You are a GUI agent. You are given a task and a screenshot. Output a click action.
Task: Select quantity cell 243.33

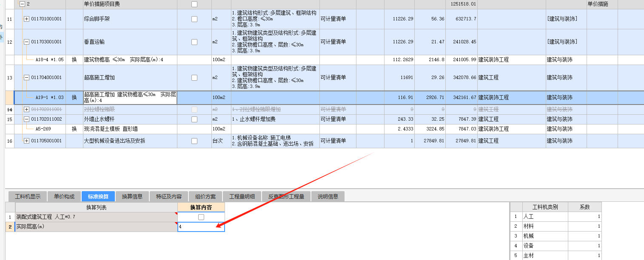[399, 119]
